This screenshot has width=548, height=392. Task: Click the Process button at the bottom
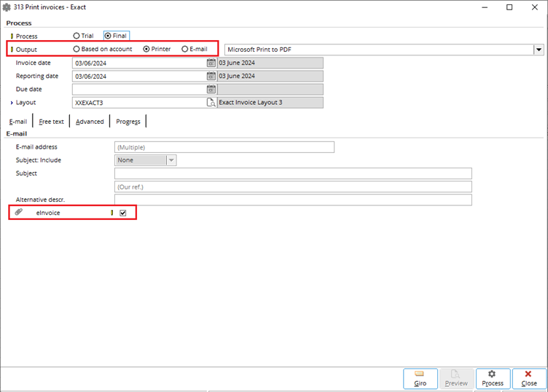click(493, 379)
